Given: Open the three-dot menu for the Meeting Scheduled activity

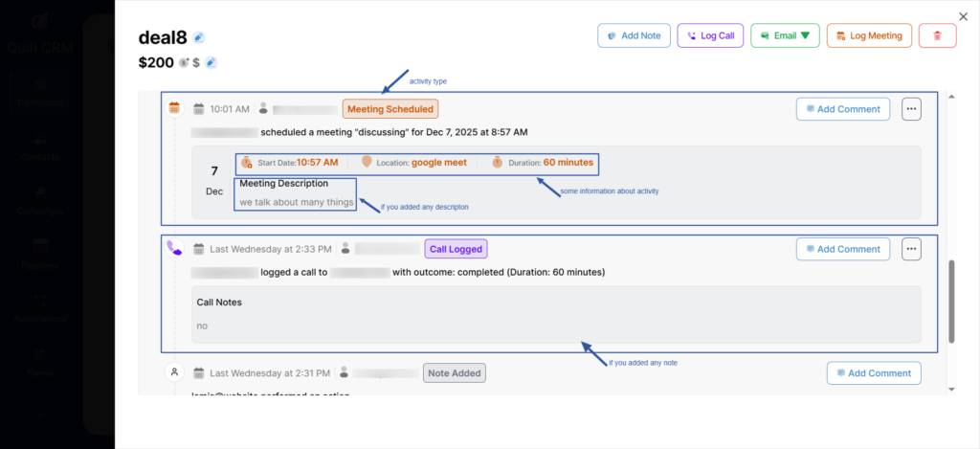Looking at the screenshot, I should click(911, 109).
